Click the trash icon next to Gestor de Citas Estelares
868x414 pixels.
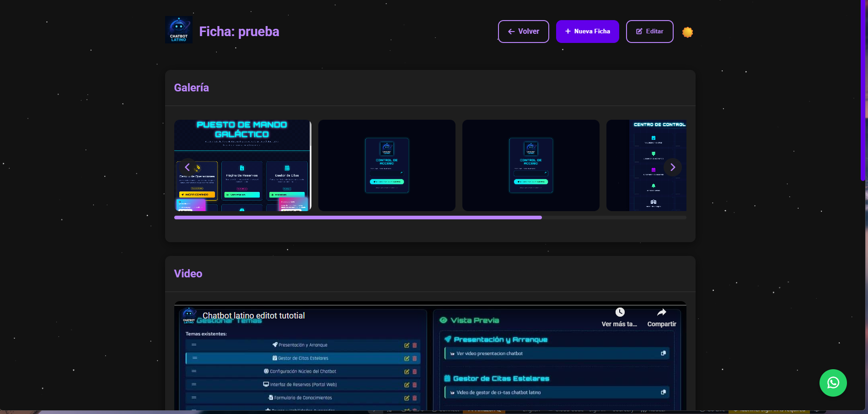415,358
